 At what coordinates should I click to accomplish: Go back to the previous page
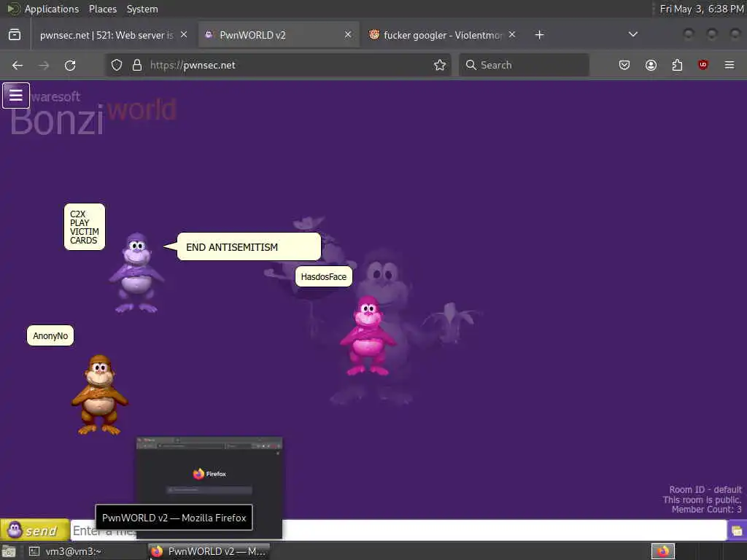(x=18, y=65)
